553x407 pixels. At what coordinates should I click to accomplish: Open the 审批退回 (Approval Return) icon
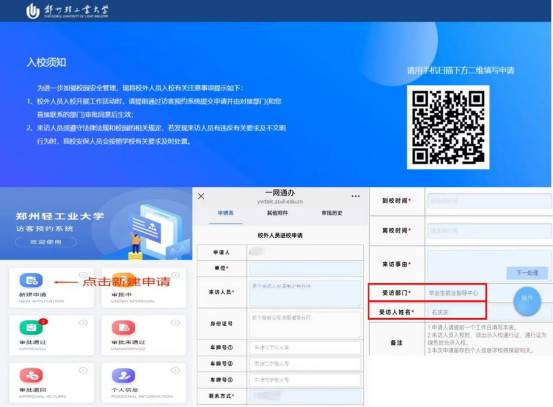[x=31, y=376]
